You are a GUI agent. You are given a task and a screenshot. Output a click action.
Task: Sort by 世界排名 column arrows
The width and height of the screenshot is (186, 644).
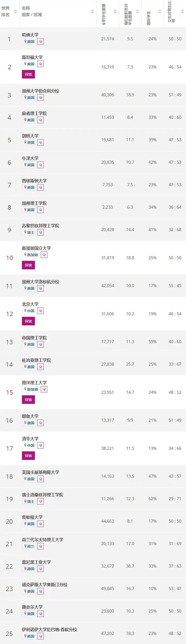click(x=15, y=12)
